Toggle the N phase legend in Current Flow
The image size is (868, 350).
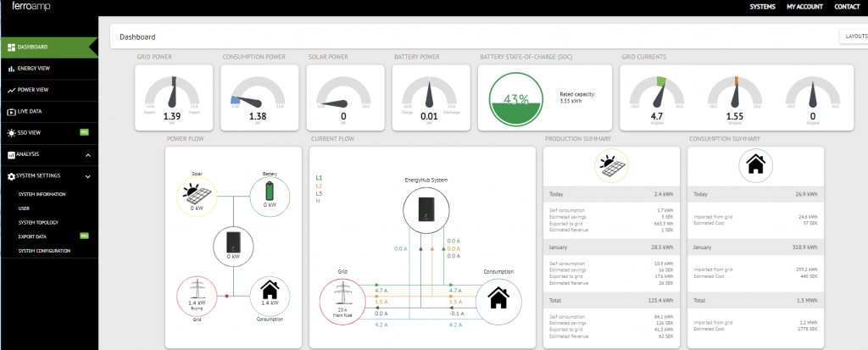click(x=318, y=201)
